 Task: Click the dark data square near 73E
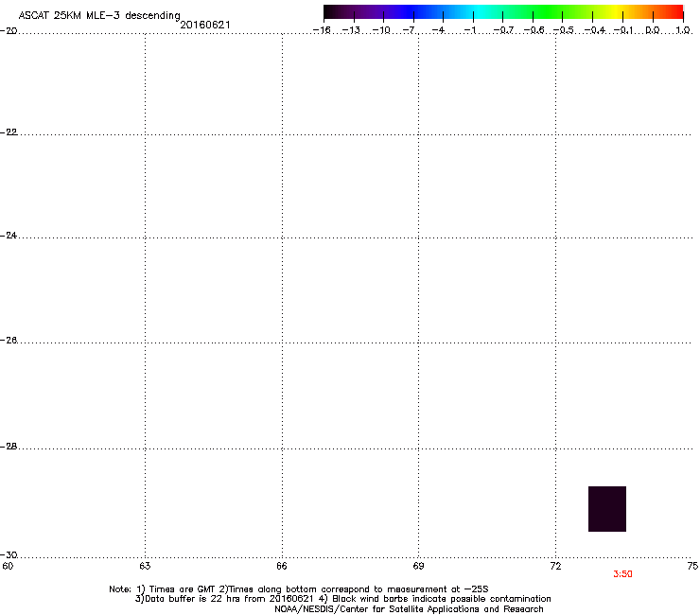[607, 509]
